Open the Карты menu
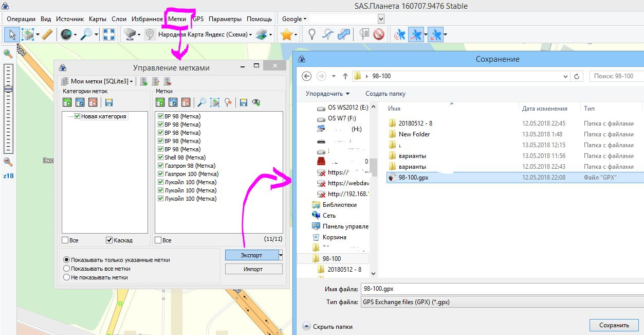Image resolution: width=644 pixels, height=335 pixels. point(98,19)
